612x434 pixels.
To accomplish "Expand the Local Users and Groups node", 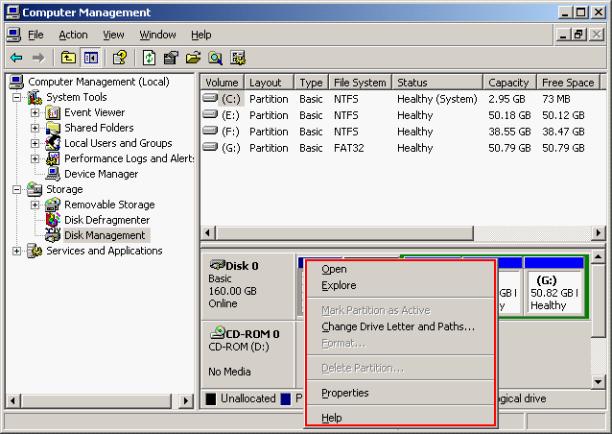I will click(35, 143).
